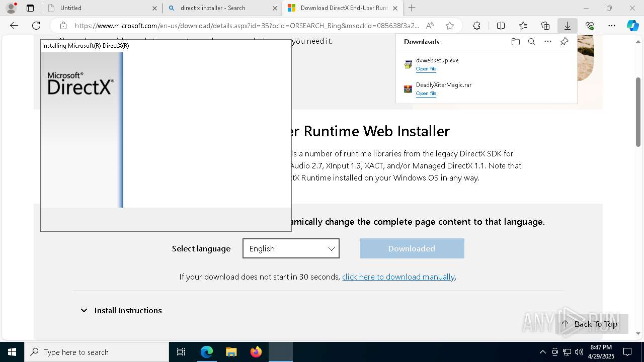This screenshot has height=362, width=644.
Task: Click the taskbar search box
Action: point(97,352)
